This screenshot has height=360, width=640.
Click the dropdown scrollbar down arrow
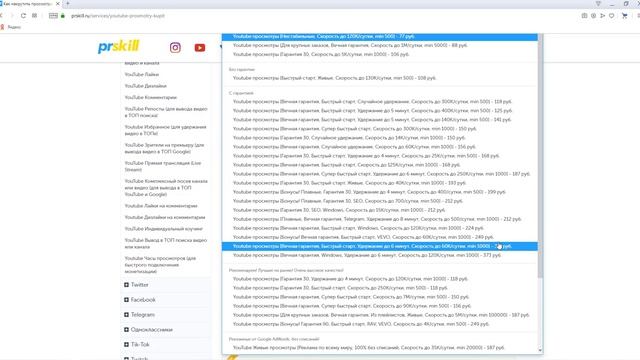click(540, 351)
